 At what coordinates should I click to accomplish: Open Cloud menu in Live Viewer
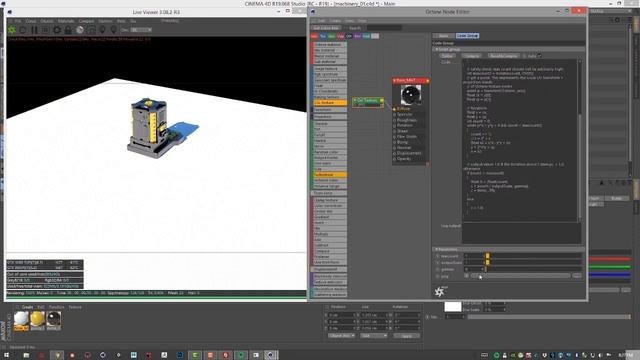point(31,21)
